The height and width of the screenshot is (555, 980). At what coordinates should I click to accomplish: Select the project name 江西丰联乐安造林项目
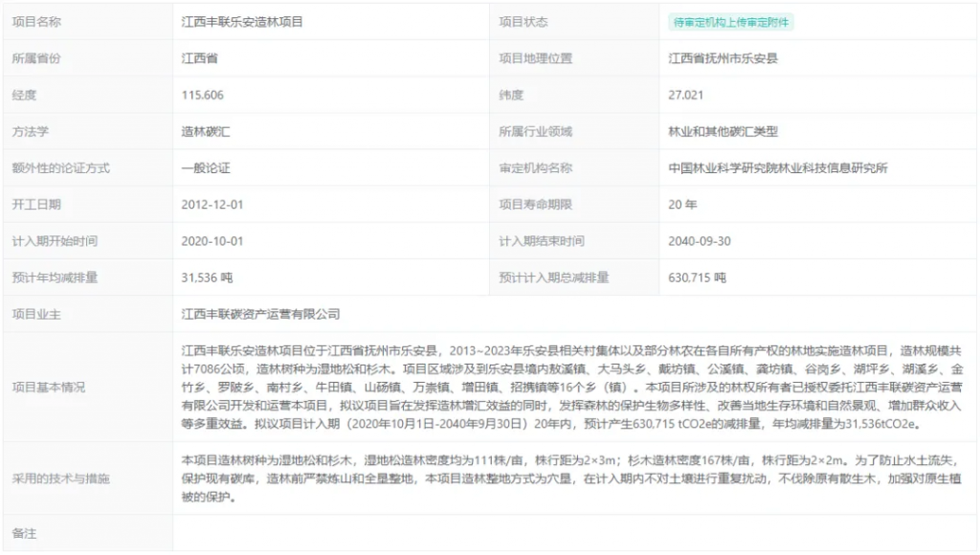click(x=242, y=22)
